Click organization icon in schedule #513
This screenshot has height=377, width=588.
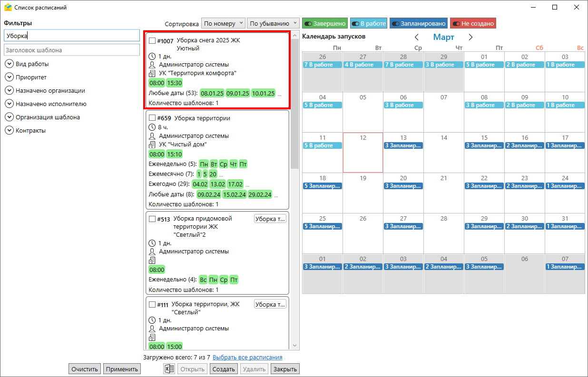click(152, 261)
